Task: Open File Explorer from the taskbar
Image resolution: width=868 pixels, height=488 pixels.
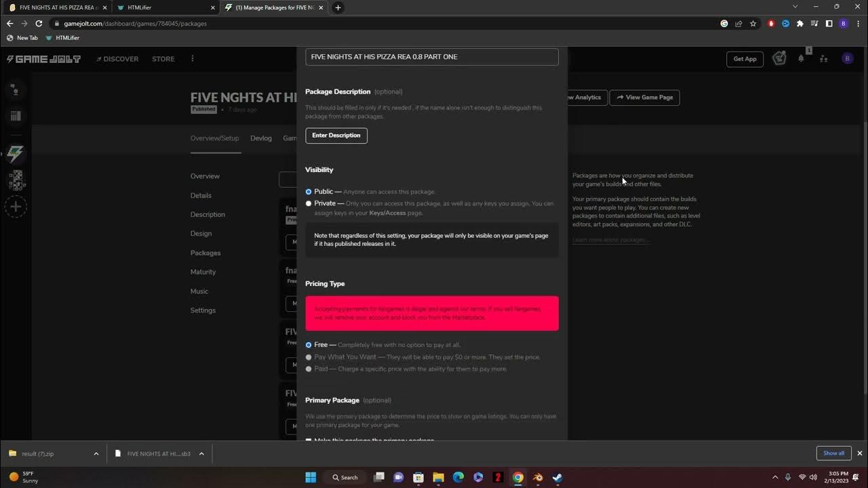Action: coord(438,477)
